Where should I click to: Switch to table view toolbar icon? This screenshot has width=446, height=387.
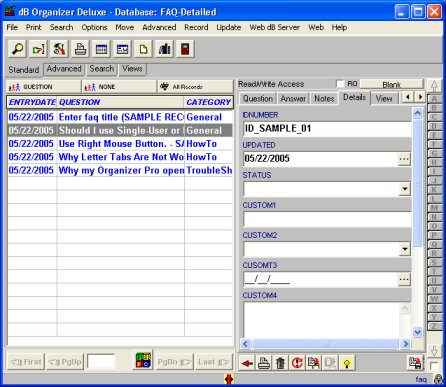pos(101,49)
